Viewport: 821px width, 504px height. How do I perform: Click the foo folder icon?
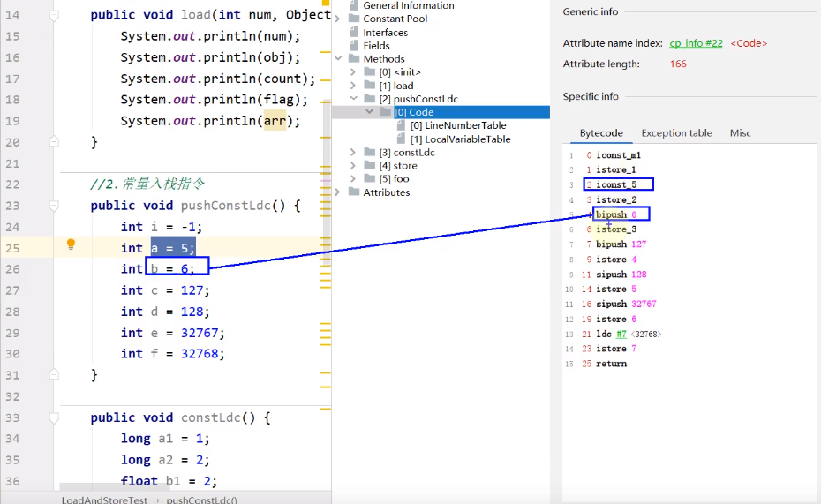pos(370,178)
